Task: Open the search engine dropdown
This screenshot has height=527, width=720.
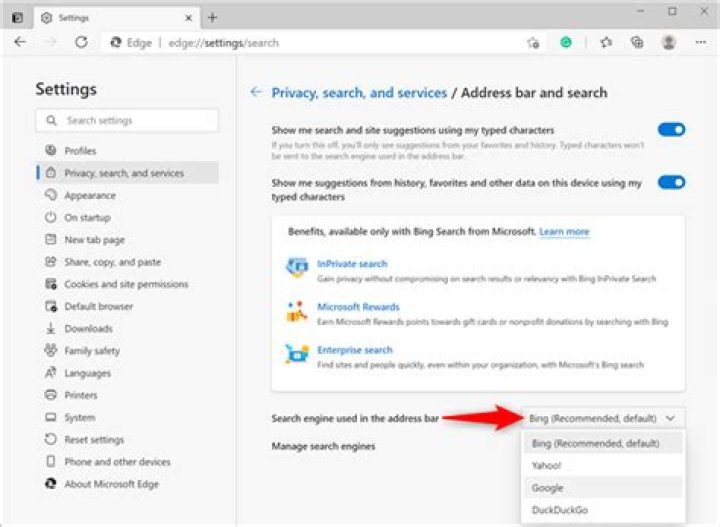Action: (603, 418)
